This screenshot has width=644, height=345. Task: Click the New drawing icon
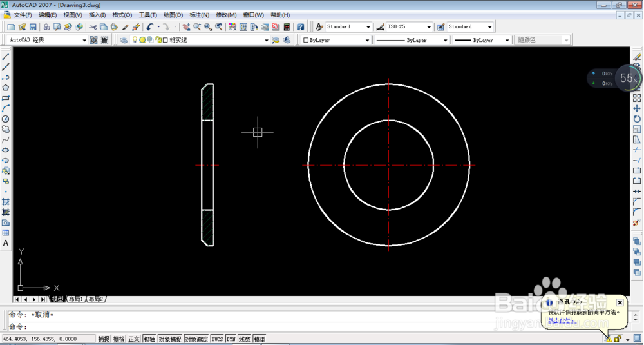pos(12,26)
